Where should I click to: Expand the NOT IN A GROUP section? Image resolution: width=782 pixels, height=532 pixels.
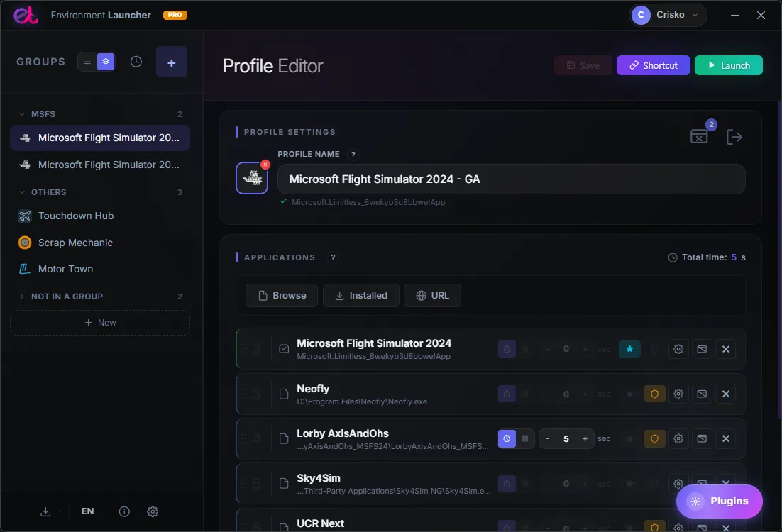22,297
